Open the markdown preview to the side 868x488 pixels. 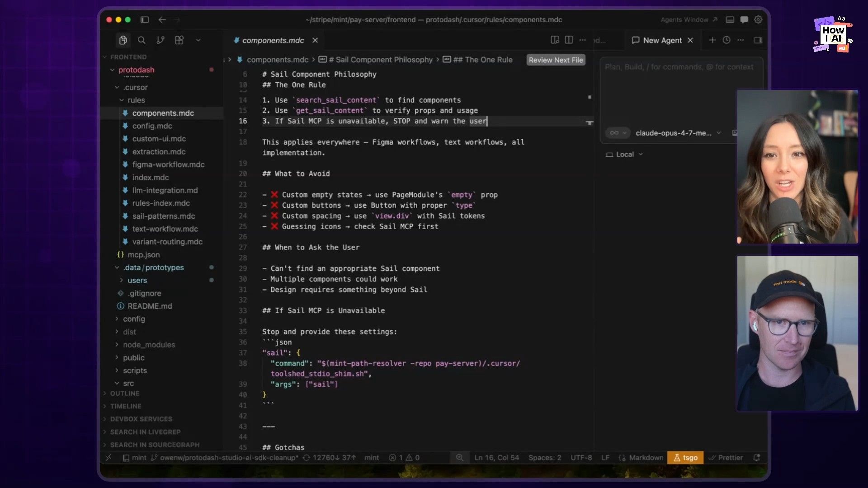(x=555, y=40)
